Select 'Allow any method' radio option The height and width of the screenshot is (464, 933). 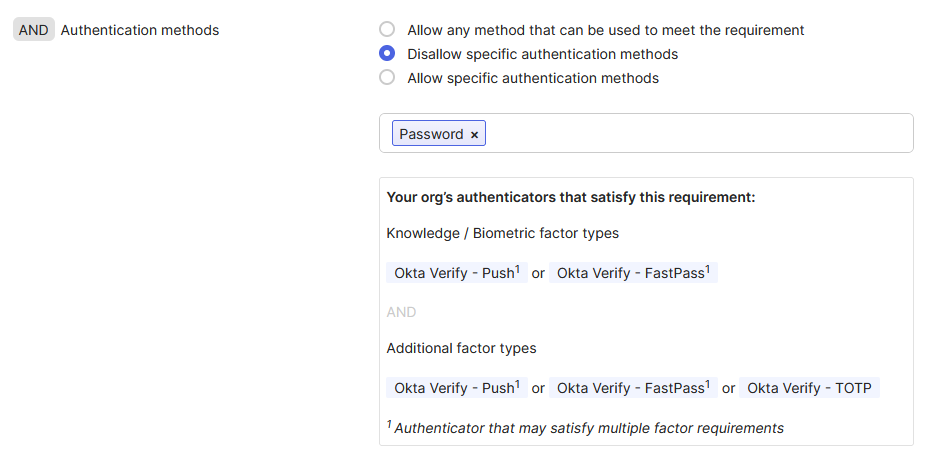(387, 30)
